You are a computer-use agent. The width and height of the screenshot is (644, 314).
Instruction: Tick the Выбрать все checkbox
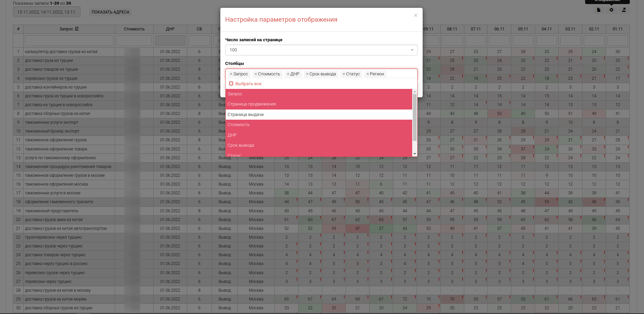tap(231, 83)
